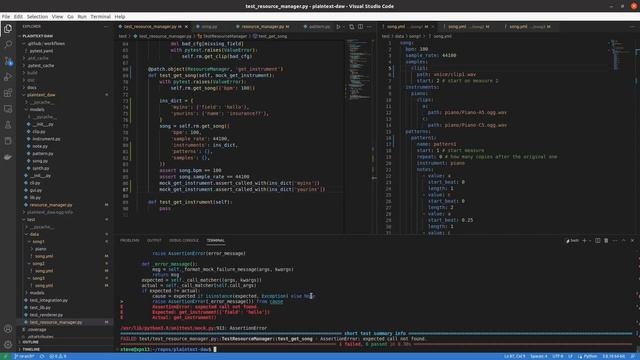This screenshot has width=640, height=360.
Task: Synchronize changes from status bar
Action: click(x=42, y=356)
